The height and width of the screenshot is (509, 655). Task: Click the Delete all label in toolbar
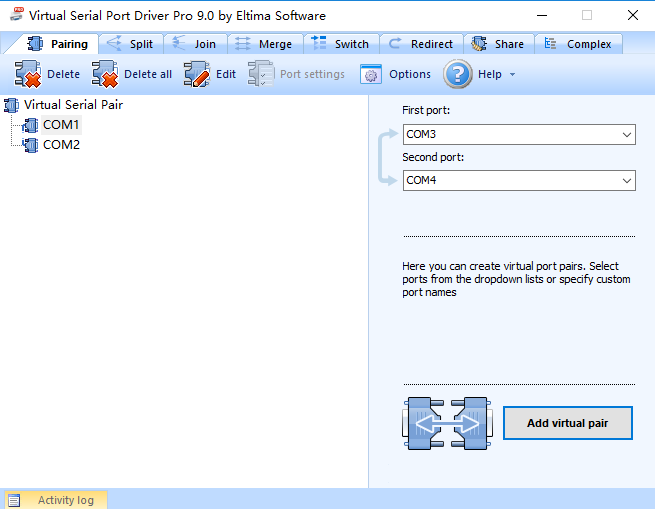148,74
